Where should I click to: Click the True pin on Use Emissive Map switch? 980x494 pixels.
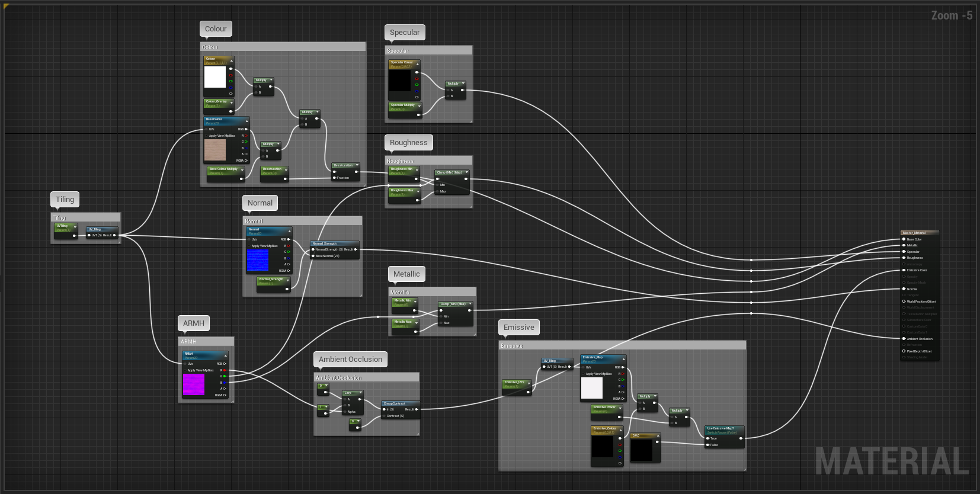(707, 438)
